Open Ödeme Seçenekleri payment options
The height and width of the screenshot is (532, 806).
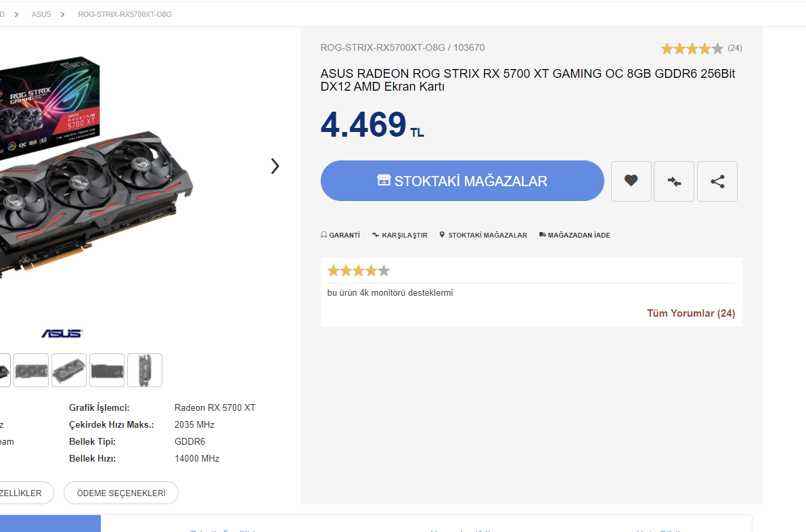pyautogui.click(x=121, y=493)
